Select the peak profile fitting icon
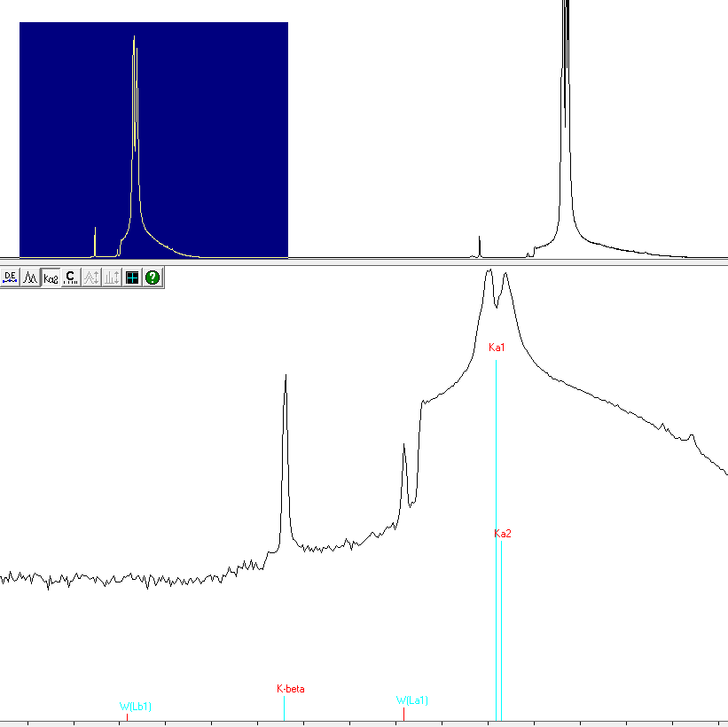728x727 pixels. 30,278
